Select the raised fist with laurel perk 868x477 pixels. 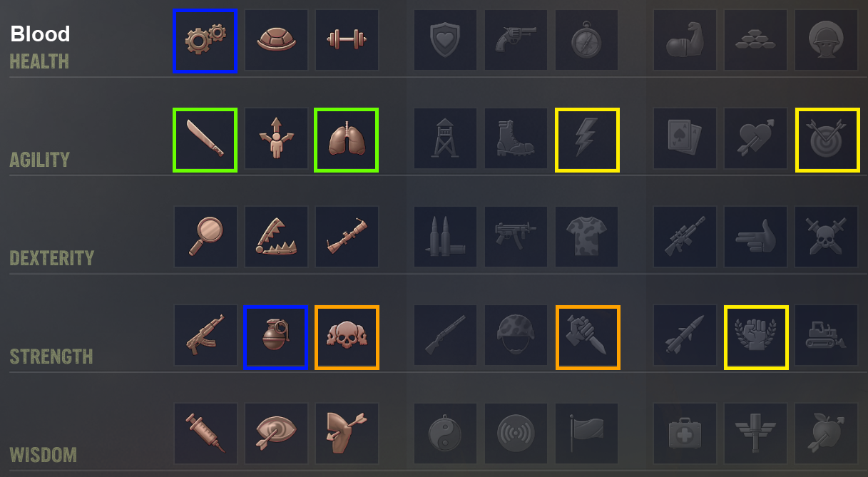click(x=756, y=337)
